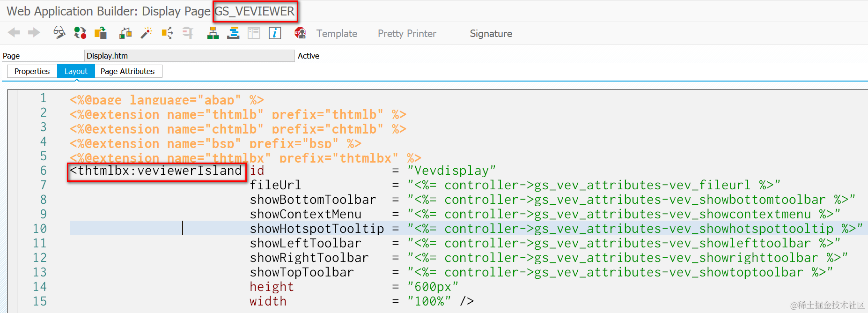This screenshot has width=868, height=313.
Task: Click the fileUrl attribute on line 7
Action: click(275, 185)
